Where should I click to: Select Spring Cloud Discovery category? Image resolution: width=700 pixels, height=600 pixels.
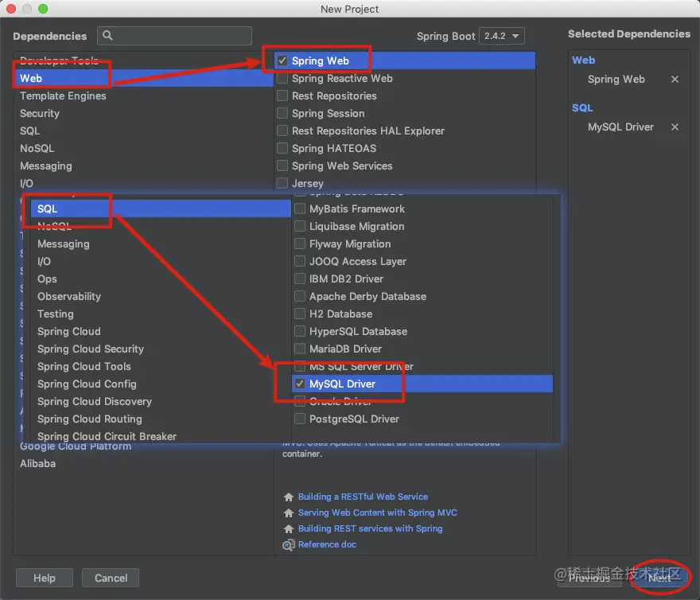coord(95,401)
